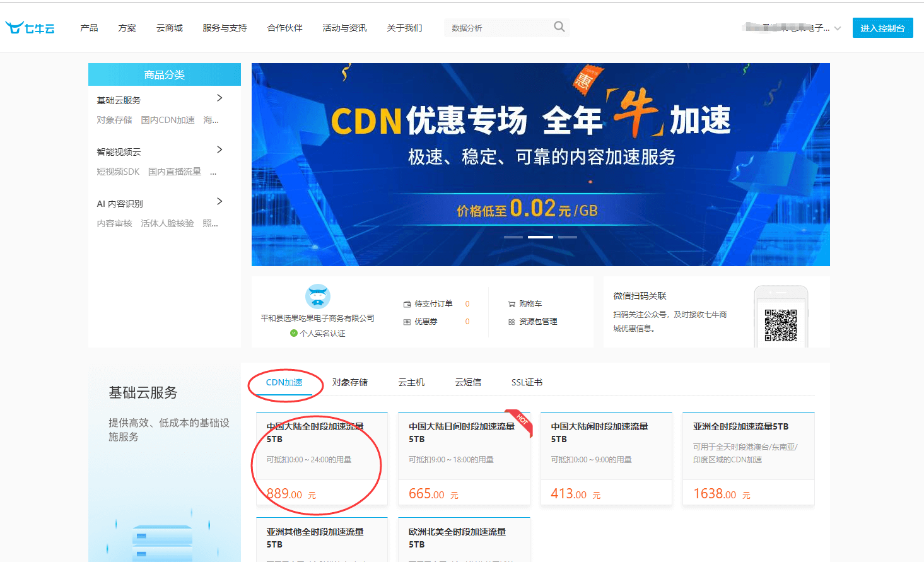Viewport: 924px width, 562px height.
Task: Open the 对象存储 category link
Action: (x=114, y=120)
